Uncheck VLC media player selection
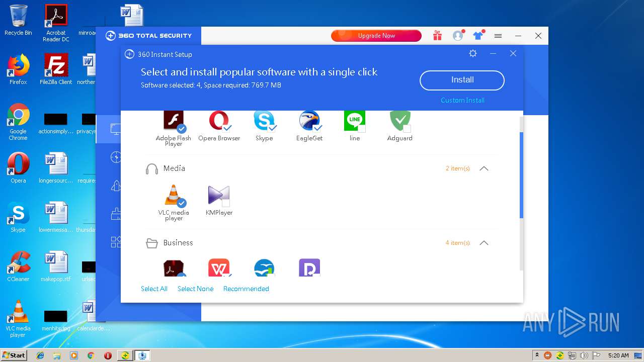This screenshot has height=362, width=644. [182, 203]
